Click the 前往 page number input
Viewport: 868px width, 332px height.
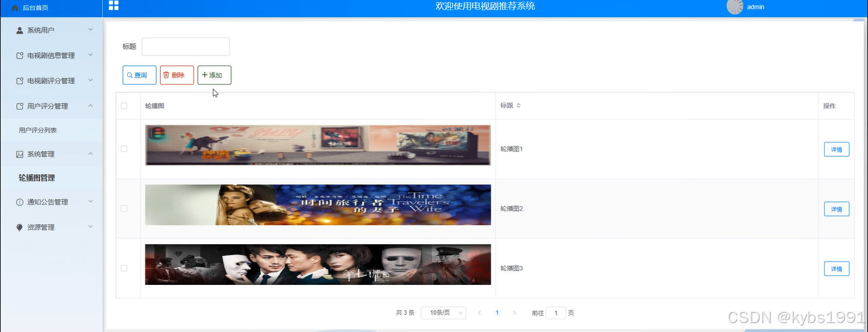pos(556,313)
